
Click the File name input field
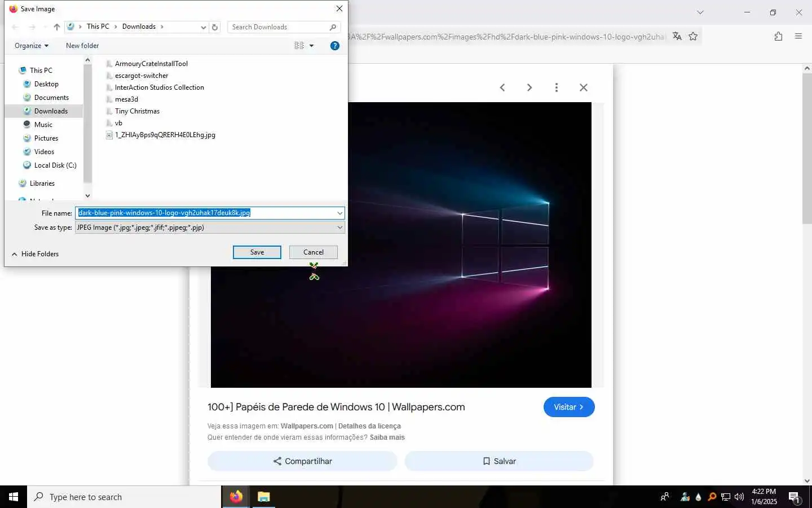coord(206,213)
